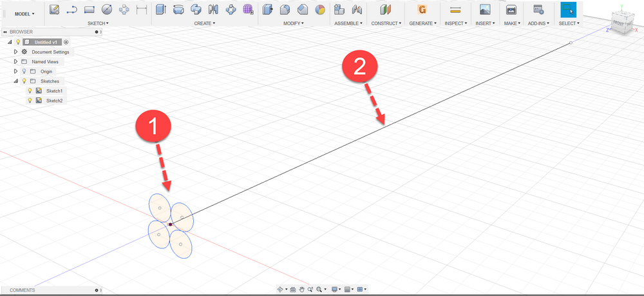Select Sketch2 in the browser tree
Screen dimensions: 644x296
[54, 101]
